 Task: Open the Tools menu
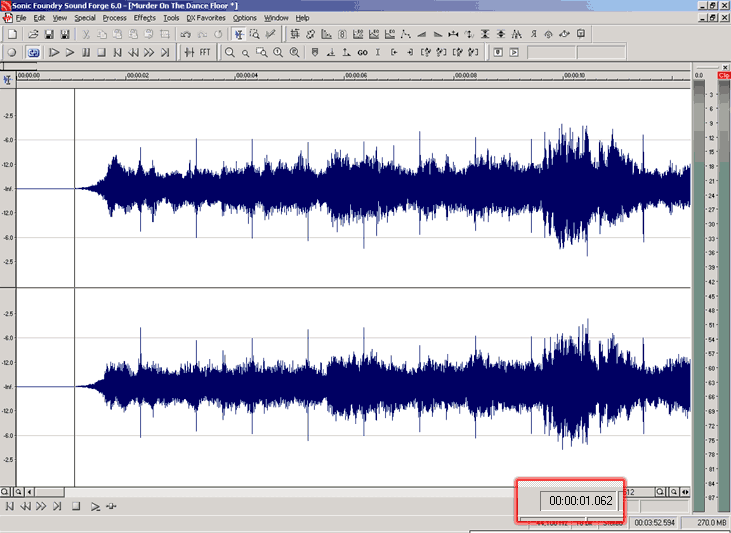(x=171, y=18)
